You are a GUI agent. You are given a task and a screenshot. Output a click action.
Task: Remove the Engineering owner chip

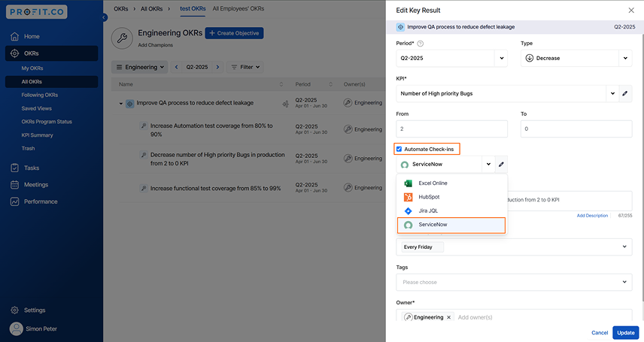(449, 317)
